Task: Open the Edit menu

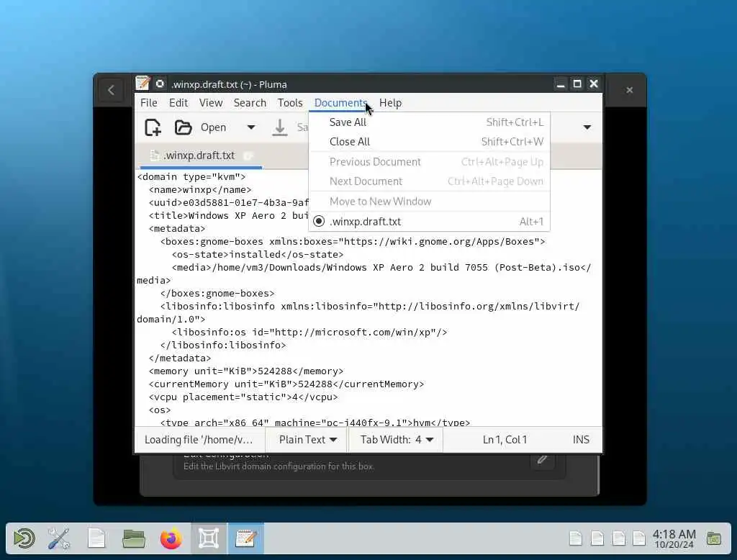Action: [178, 103]
